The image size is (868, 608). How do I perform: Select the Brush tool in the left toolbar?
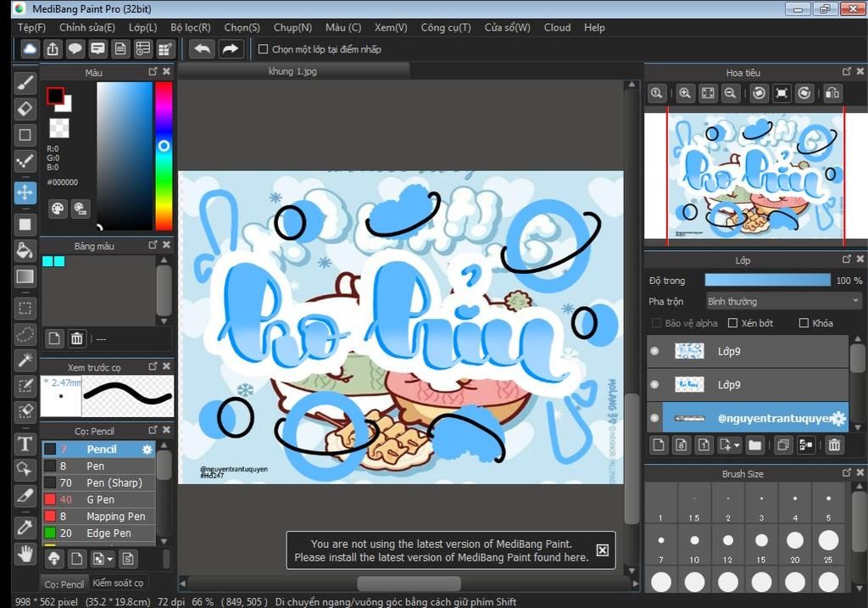point(25,83)
